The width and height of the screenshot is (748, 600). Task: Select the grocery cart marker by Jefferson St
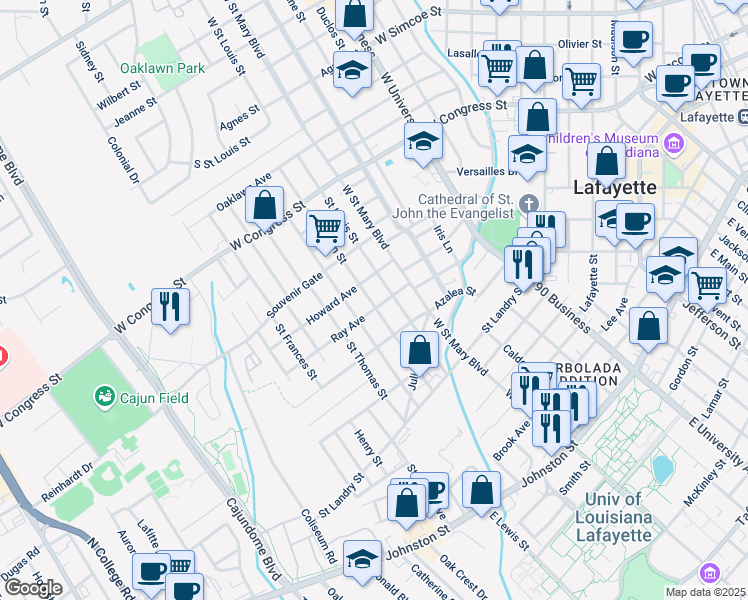pyautogui.click(x=707, y=287)
